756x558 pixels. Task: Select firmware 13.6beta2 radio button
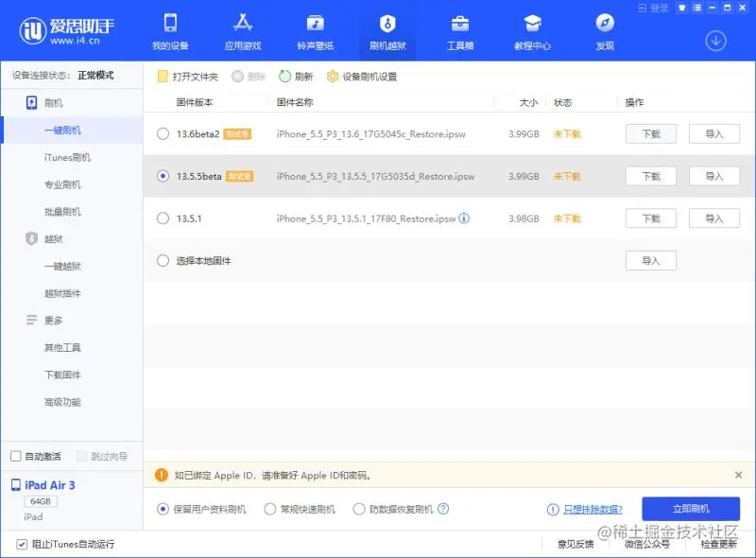coord(163,133)
